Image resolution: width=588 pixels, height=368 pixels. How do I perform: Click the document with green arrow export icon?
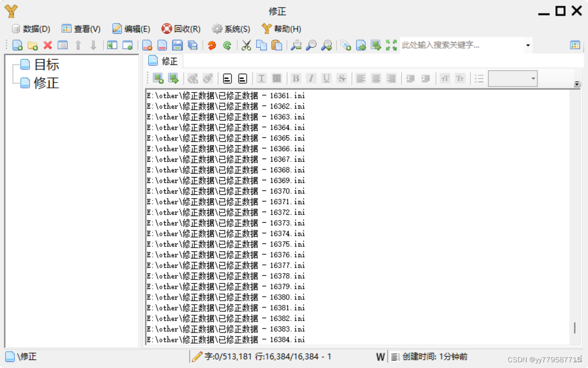pos(361,45)
